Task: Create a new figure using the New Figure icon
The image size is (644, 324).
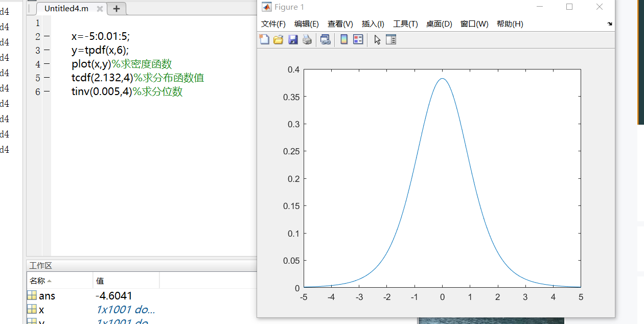Action: (264, 39)
